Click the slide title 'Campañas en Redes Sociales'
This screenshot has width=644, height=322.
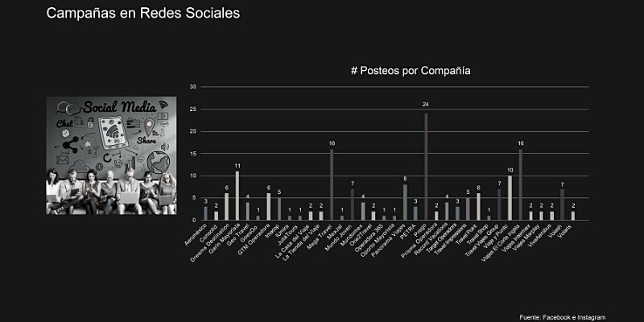[x=142, y=14]
